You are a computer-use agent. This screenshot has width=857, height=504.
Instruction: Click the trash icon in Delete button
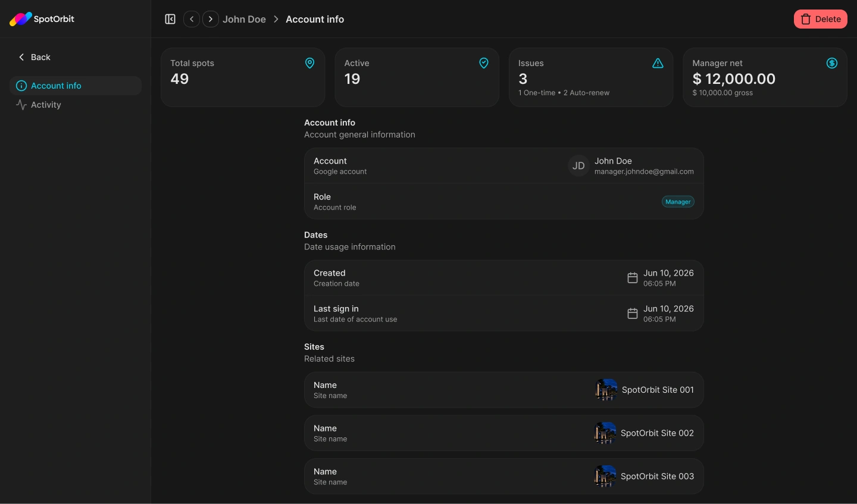[806, 19]
